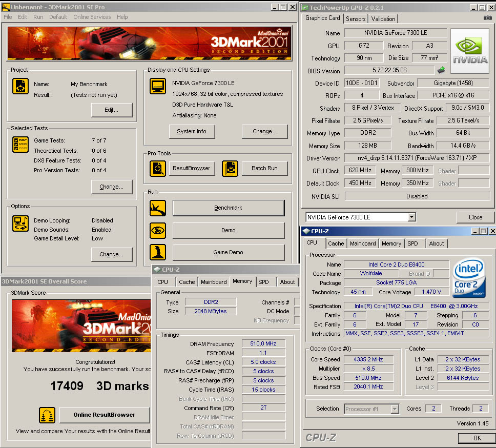The width and height of the screenshot is (496, 448).
Task: Switch to the Validation tab in GPU-Z
Action: [x=383, y=18]
